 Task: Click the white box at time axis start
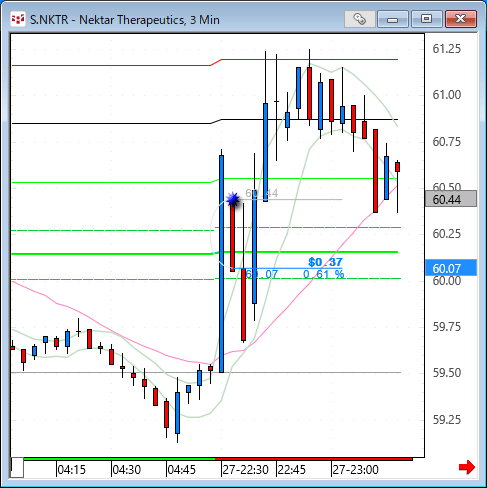click(17, 468)
